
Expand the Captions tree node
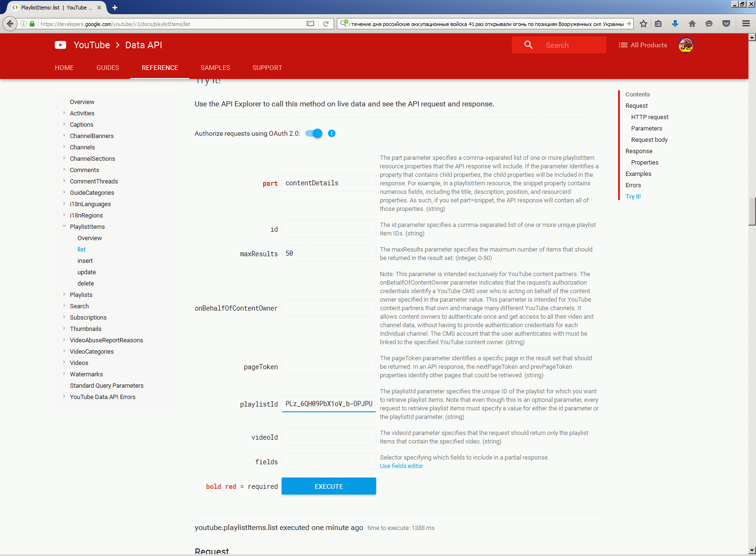coord(64,124)
